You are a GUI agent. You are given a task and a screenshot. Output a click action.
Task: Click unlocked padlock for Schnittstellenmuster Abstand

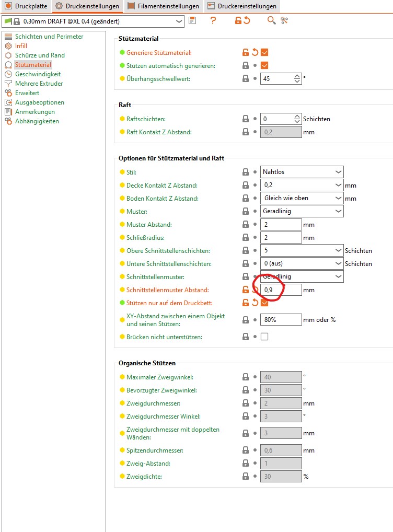point(246,290)
